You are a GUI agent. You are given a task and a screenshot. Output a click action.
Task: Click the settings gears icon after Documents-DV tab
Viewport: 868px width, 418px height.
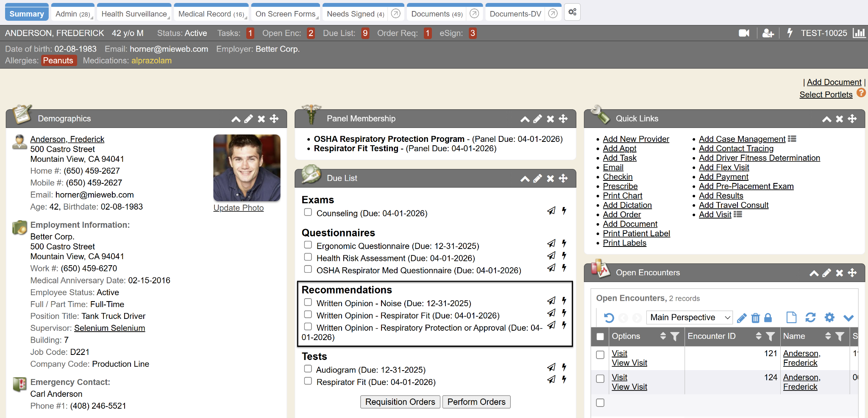point(572,12)
